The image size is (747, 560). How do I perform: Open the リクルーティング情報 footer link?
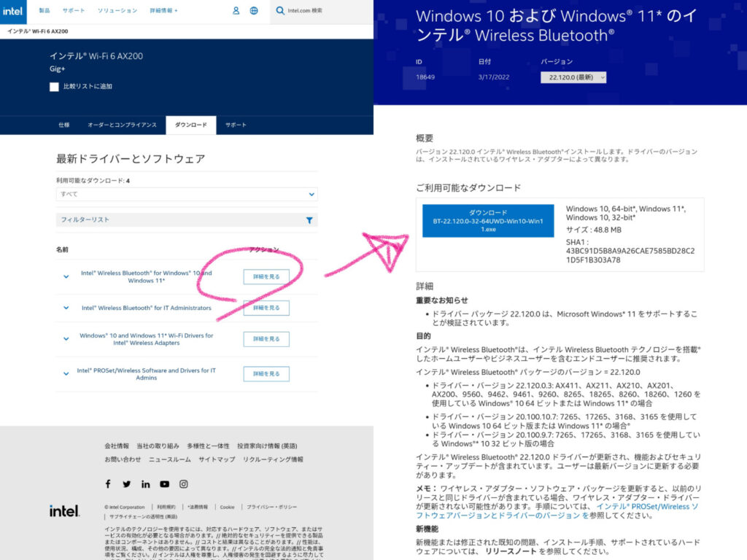click(273, 459)
